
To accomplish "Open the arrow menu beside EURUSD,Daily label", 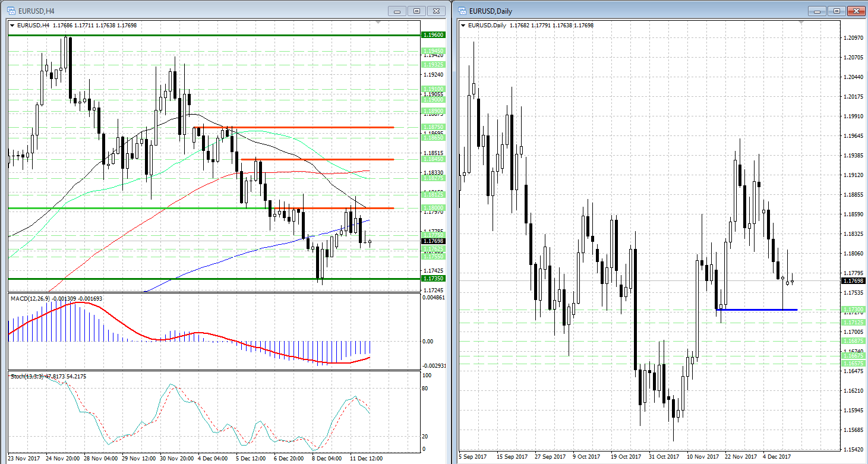I will 463,26.
